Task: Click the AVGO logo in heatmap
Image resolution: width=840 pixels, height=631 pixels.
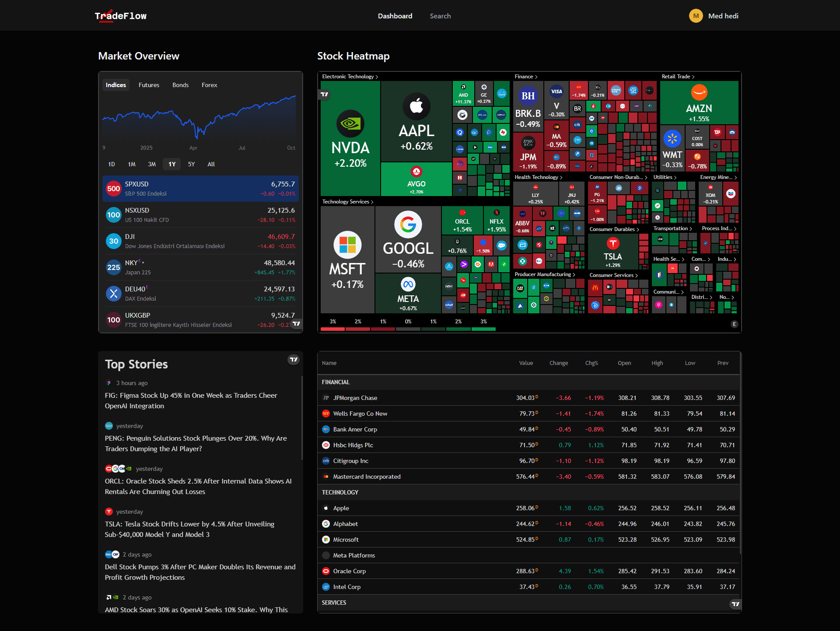Action: [x=416, y=172]
